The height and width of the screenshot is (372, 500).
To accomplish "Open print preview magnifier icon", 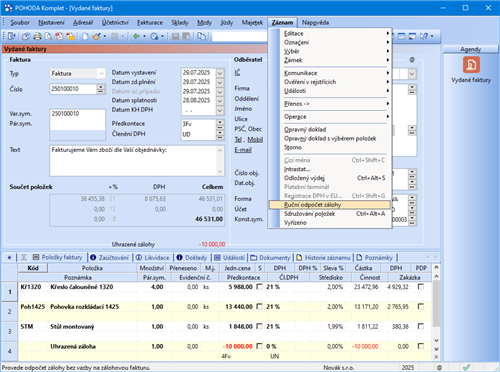I will coord(48,36).
